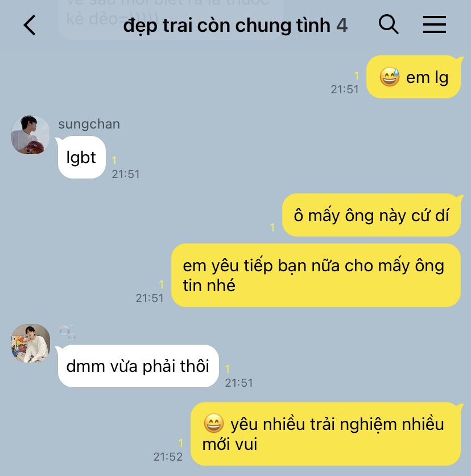Select the 'em lg' message bubble
The width and height of the screenshot is (471, 476).
(414, 77)
